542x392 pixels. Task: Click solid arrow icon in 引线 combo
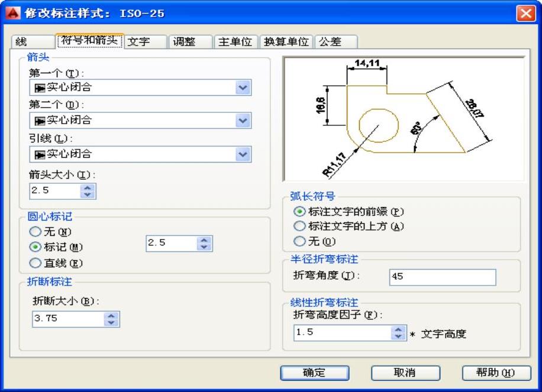pyautogui.click(x=40, y=154)
